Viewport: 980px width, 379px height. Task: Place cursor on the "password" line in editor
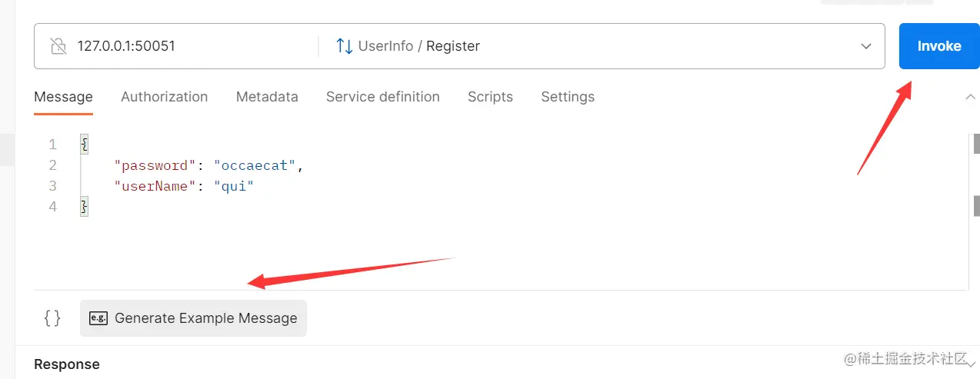208,165
